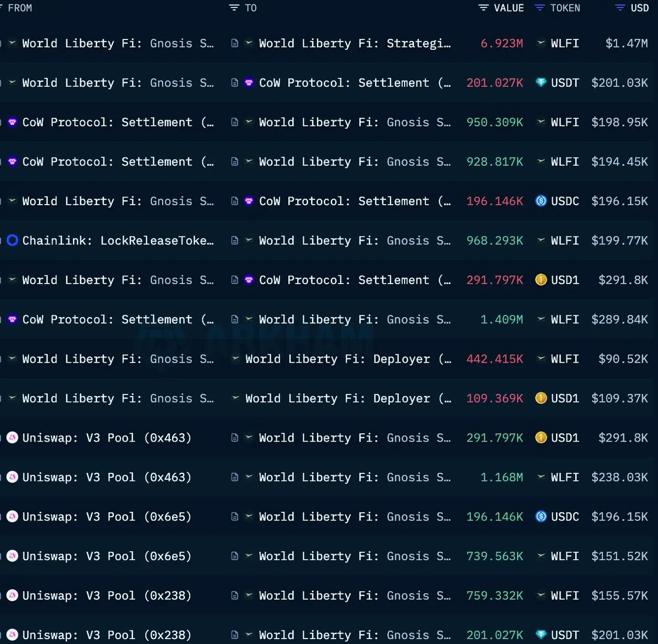Click WLFI token label in the 759.332K row
Screen dimensions: 658x644
click(565, 596)
